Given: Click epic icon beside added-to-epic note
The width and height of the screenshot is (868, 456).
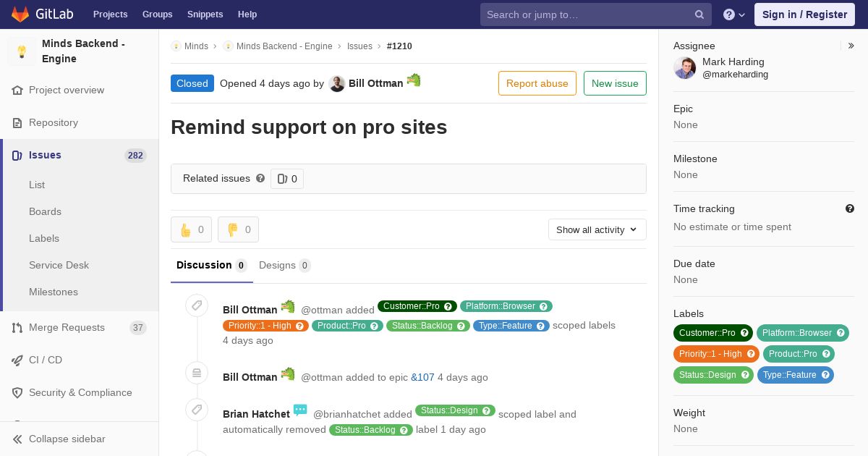Looking at the screenshot, I should (x=197, y=373).
